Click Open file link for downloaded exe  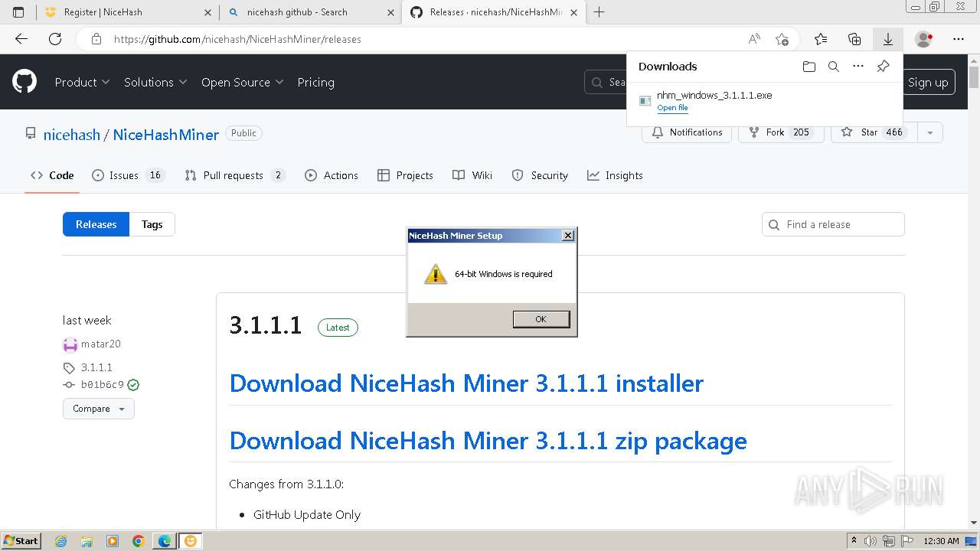[672, 108]
